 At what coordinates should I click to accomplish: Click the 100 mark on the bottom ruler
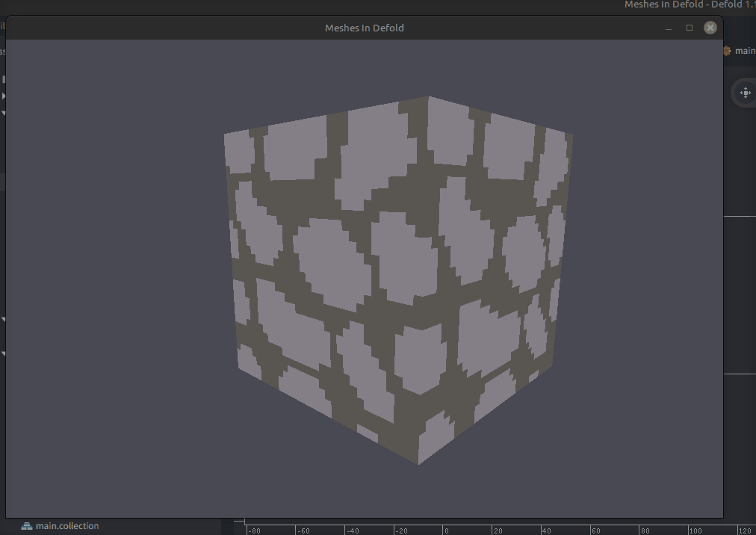coord(695,531)
